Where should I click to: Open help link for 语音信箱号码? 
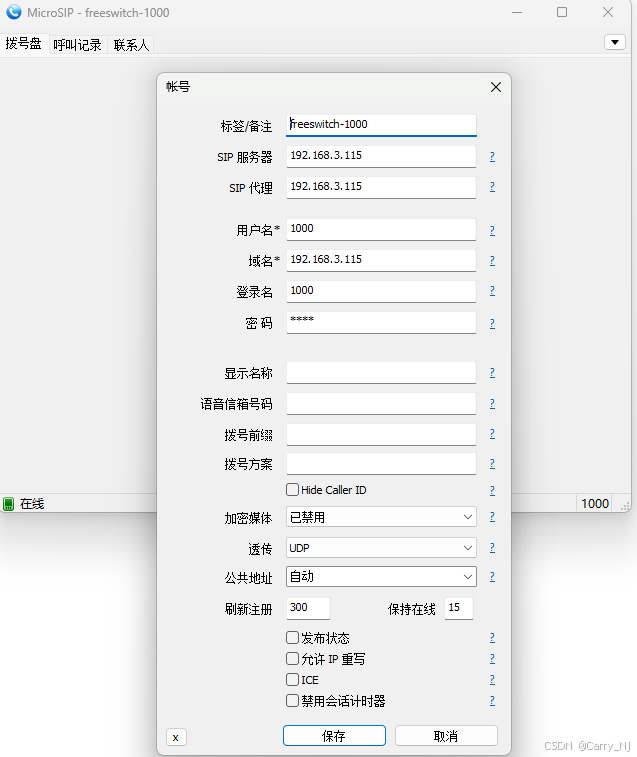492,404
